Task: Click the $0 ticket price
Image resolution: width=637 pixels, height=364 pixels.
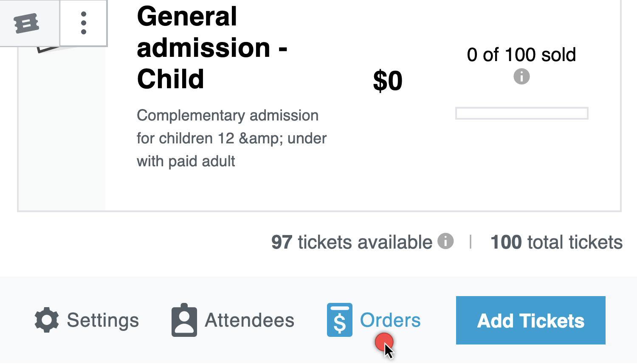Action: pos(388,81)
